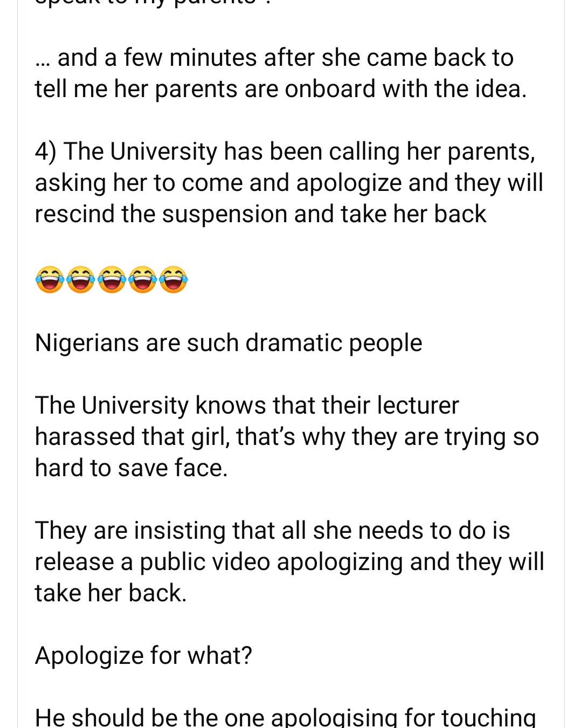Click the line 'take her back.'
This screenshot has width=582, height=728.
pyautogui.click(x=110, y=593)
